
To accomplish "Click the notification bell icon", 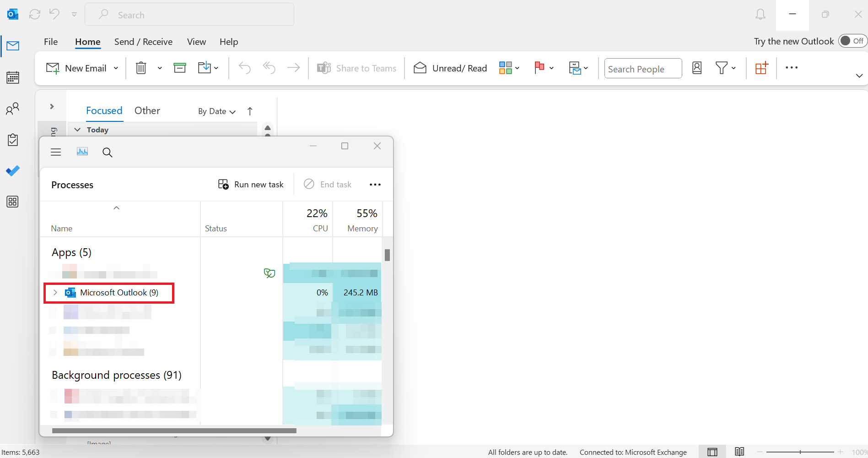I will point(760,15).
